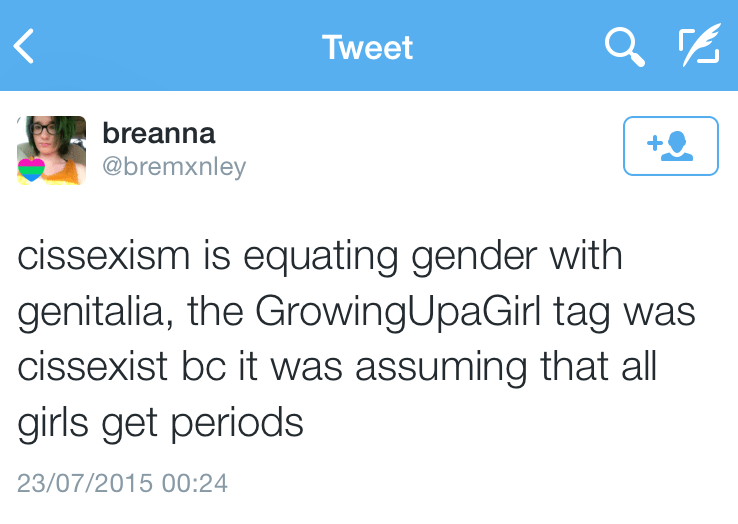Click the word genitalia in tweet

(86, 312)
